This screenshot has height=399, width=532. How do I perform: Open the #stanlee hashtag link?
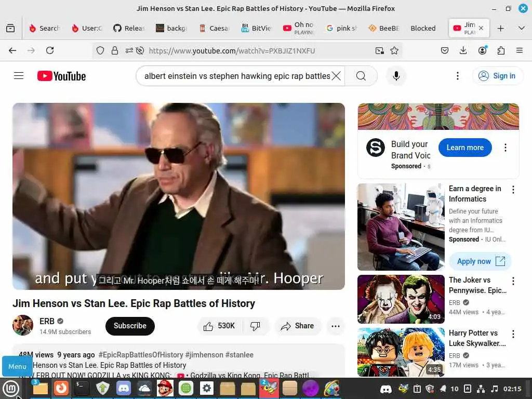click(x=239, y=355)
